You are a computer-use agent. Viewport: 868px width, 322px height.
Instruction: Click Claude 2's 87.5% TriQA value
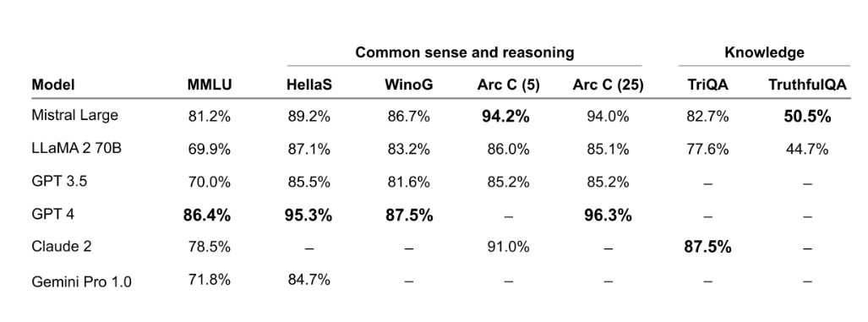708,248
